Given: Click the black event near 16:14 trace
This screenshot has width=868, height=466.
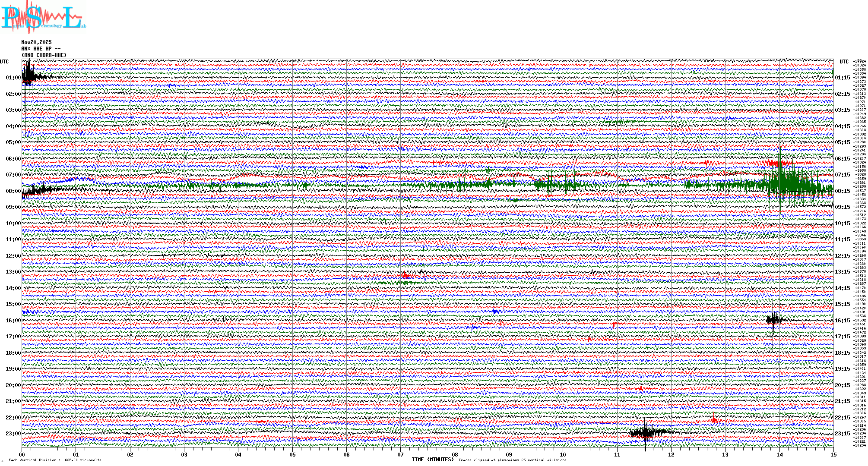Looking at the screenshot, I should (774, 320).
